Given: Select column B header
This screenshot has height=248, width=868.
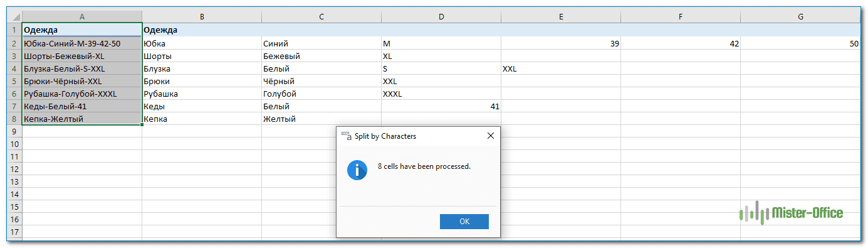Looking at the screenshot, I should pyautogui.click(x=202, y=17).
